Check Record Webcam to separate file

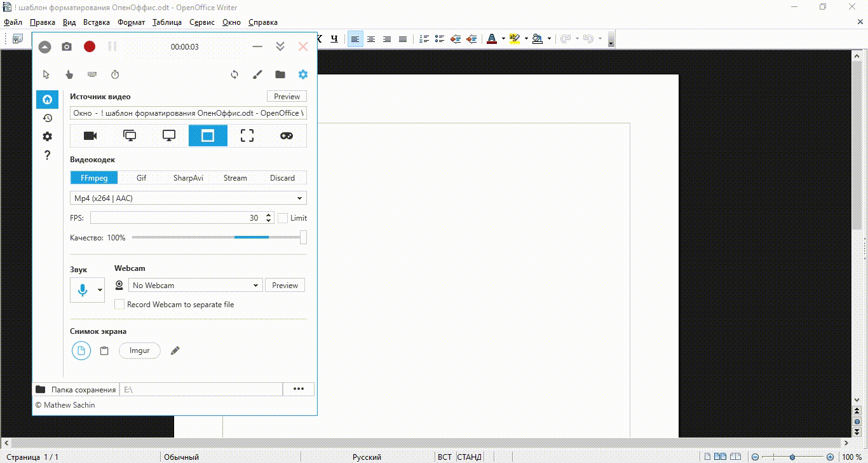tap(119, 305)
